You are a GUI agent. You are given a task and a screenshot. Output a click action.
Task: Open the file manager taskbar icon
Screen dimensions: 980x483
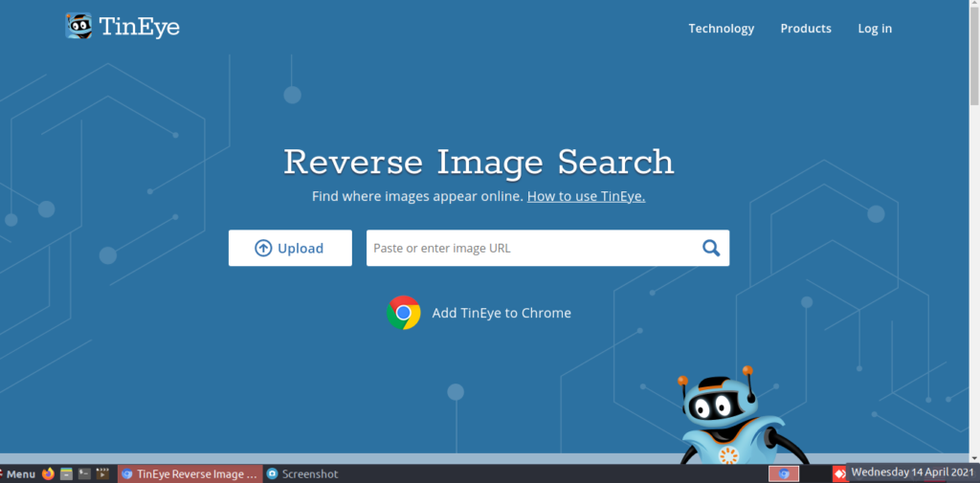click(x=66, y=473)
